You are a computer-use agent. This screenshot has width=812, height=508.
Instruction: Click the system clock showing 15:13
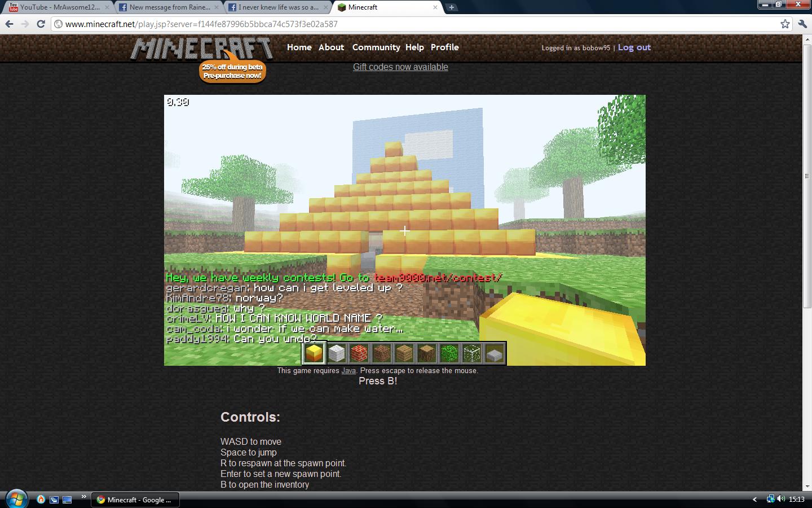tap(796, 500)
